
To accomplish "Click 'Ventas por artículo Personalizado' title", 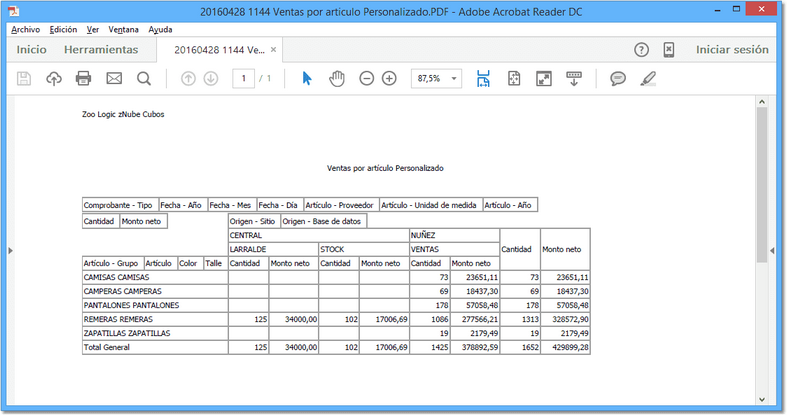I will click(385, 168).
